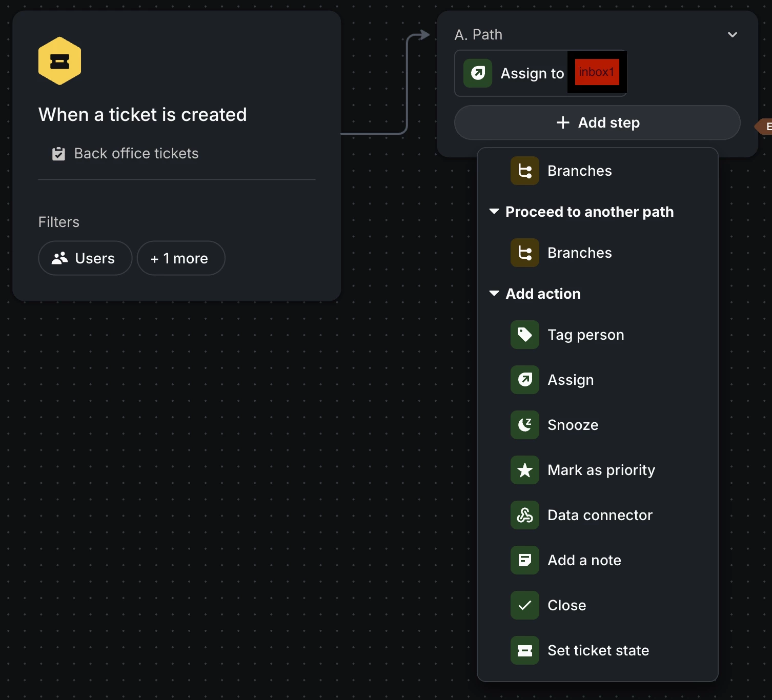Click the Close checkmark icon
772x700 pixels.
point(524,605)
